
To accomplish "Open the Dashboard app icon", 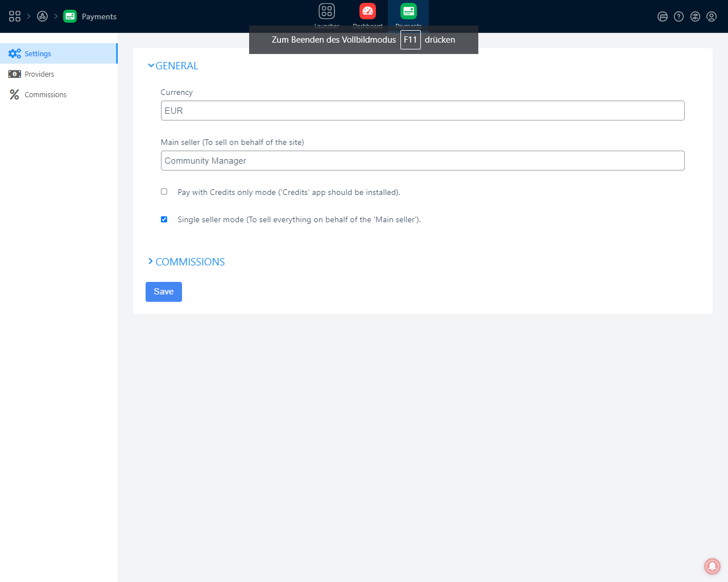I will 367,12.
